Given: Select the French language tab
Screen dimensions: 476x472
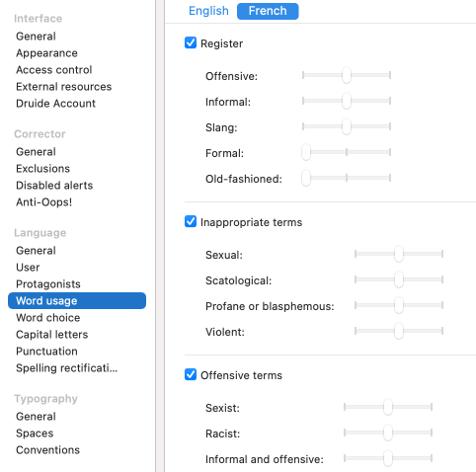Looking at the screenshot, I should (268, 11).
